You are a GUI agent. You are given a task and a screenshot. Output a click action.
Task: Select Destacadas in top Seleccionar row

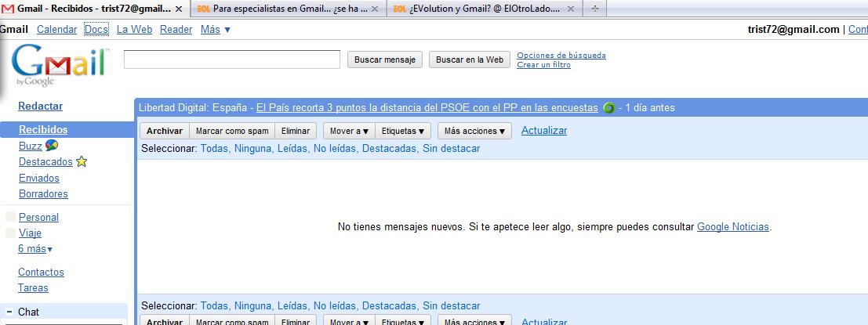point(390,148)
